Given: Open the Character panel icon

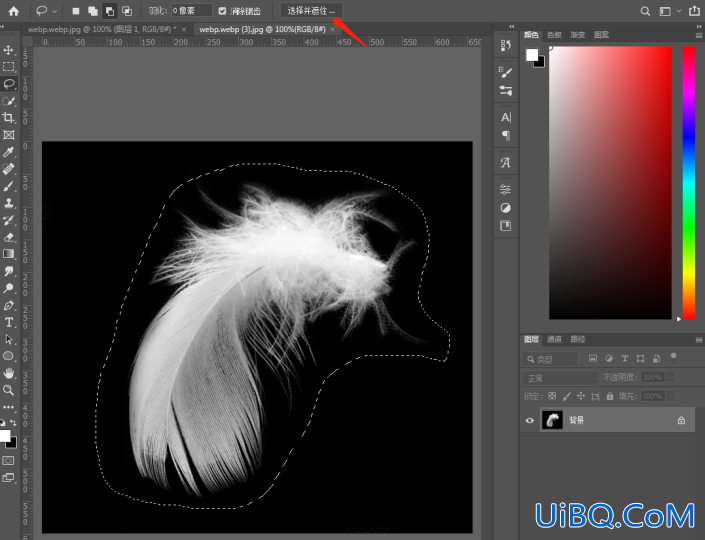Looking at the screenshot, I should point(505,117).
